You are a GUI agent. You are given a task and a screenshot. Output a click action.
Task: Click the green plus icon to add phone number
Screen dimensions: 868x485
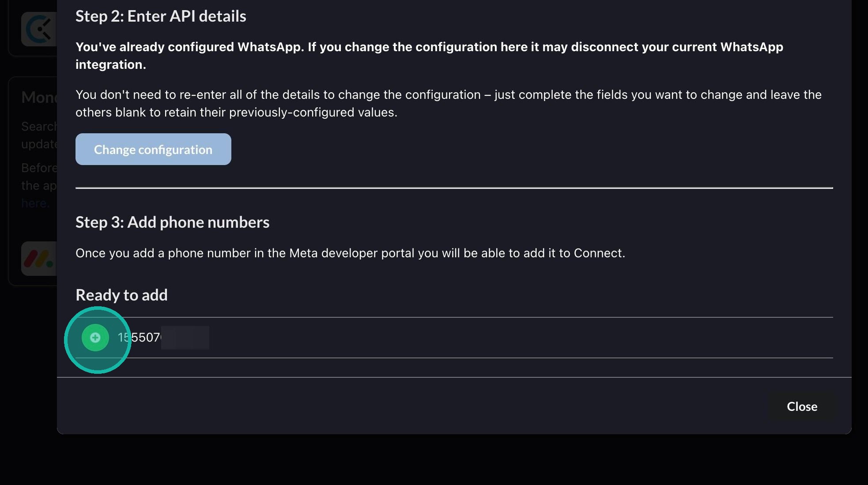click(95, 338)
